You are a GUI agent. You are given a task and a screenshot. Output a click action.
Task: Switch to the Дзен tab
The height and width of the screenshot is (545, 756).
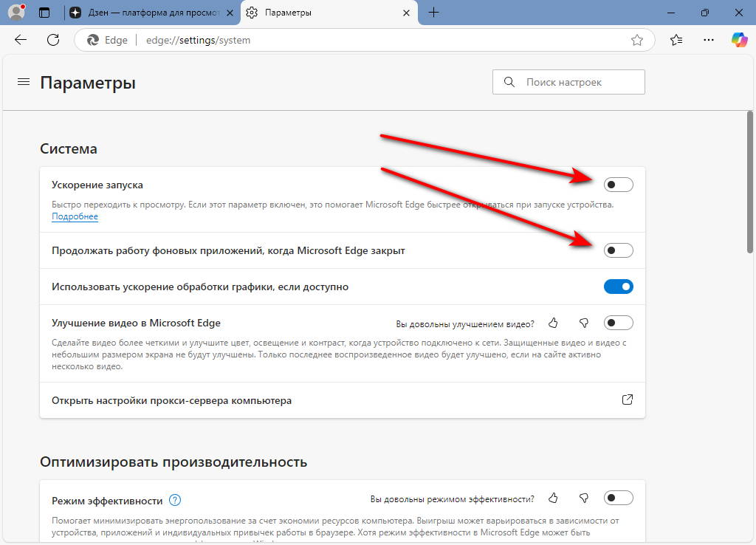[152, 13]
